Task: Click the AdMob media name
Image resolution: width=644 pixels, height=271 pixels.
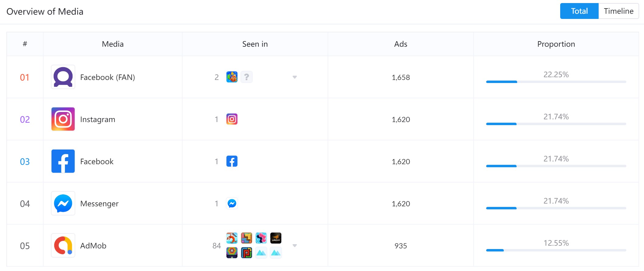Action: (x=93, y=246)
